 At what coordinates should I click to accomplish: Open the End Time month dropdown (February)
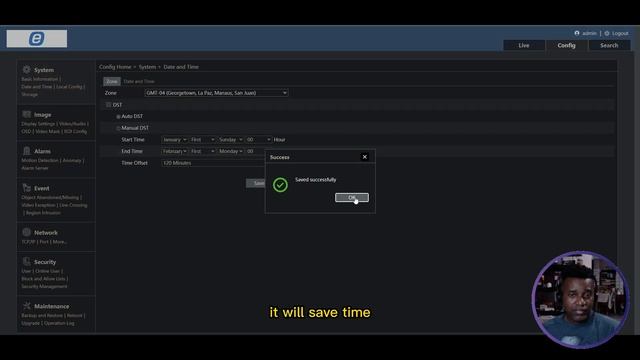click(x=174, y=151)
